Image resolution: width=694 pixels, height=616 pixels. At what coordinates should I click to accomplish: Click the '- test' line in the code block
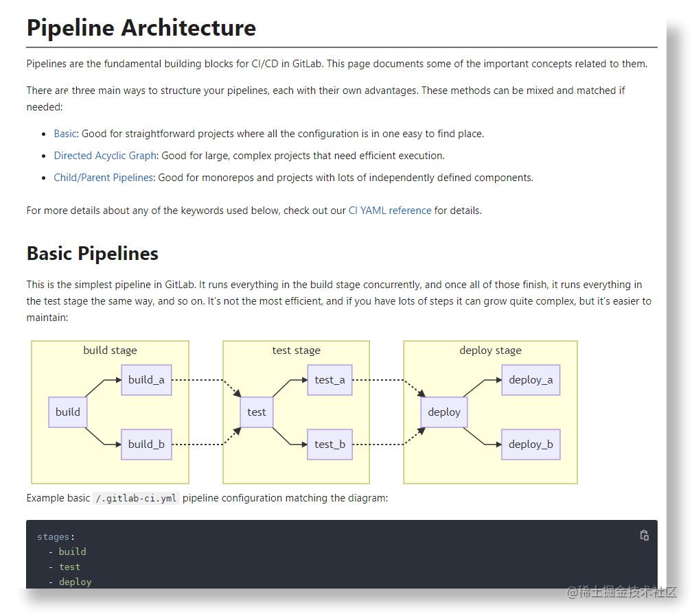65,567
